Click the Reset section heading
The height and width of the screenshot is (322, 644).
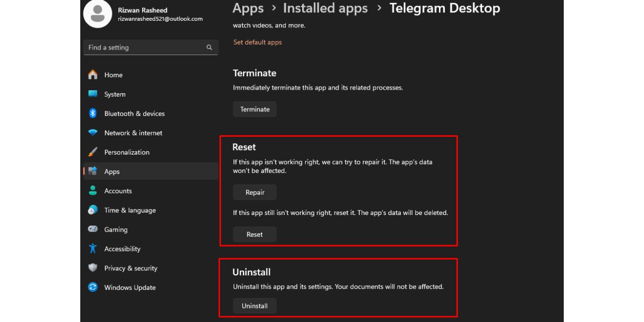pyautogui.click(x=244, y=147)
